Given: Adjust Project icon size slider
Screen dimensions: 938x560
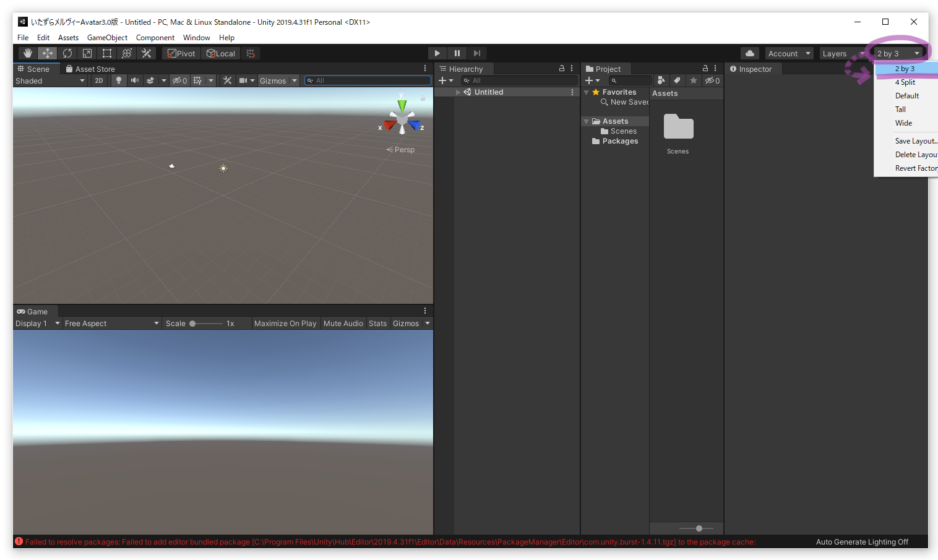Looking at the screenshot, I should (696, 528).
